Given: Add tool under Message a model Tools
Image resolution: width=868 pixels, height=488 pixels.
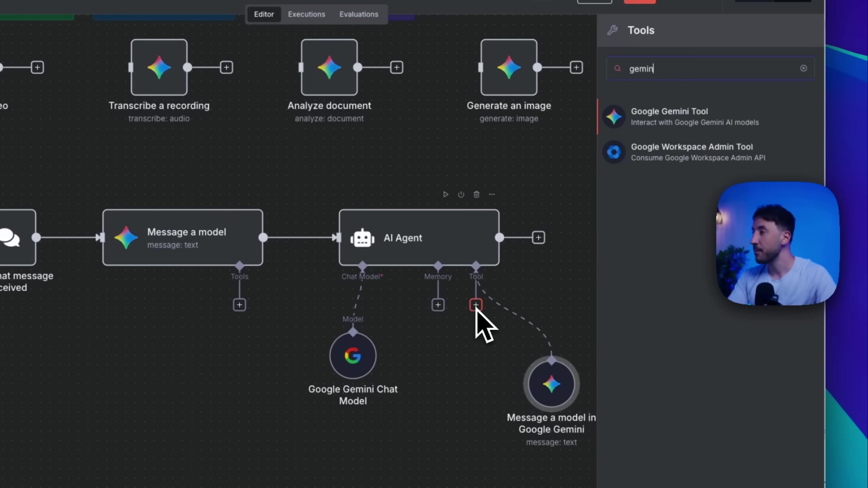Looking at the screenshot, I should (239, 305).
